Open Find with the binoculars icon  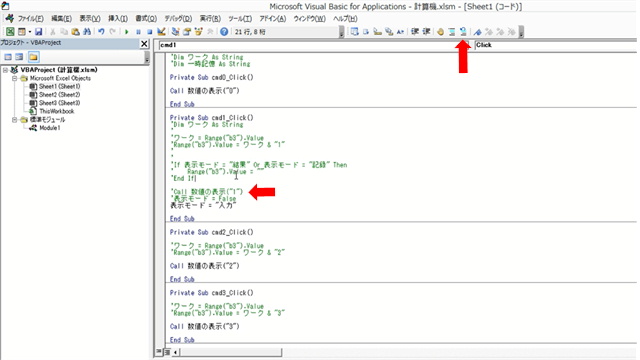coord(87,31)
